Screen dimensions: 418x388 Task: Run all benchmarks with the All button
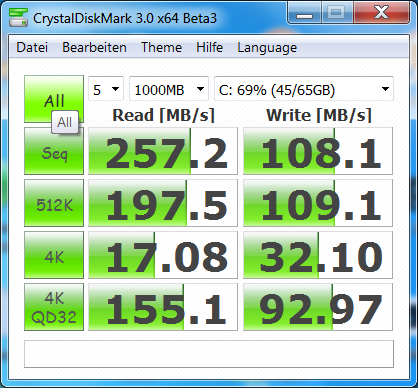[x=54, y=99]
